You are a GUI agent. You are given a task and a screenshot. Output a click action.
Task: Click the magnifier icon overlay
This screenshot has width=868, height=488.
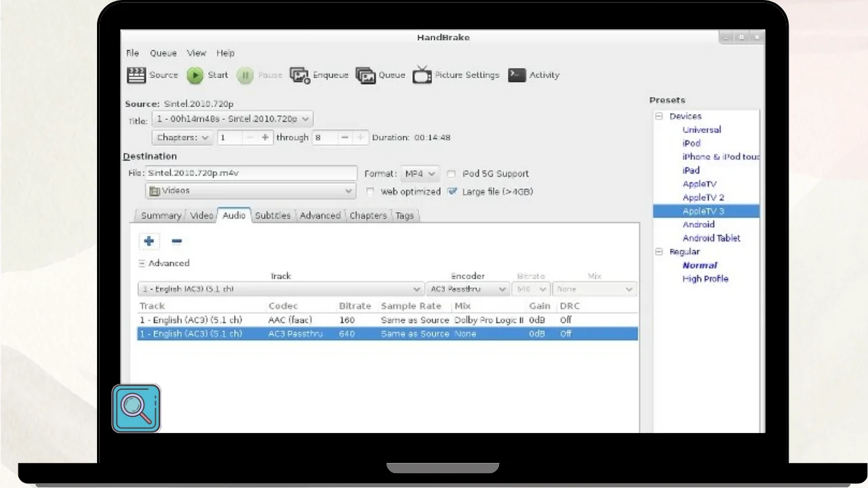[x=136, y=408]
